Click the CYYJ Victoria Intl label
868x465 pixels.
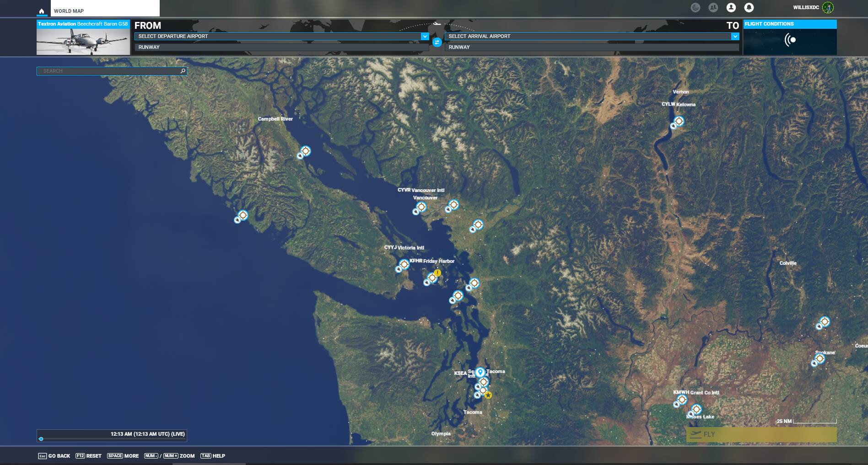point(404,247)
